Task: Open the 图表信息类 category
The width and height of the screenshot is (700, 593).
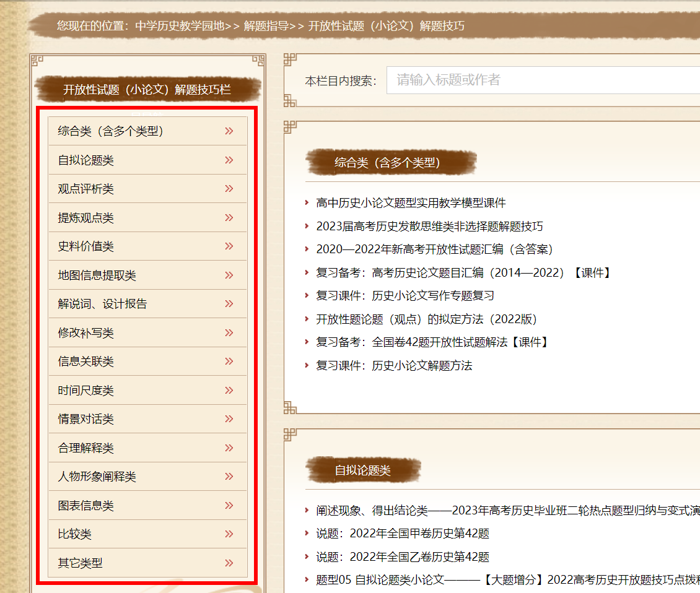Action: [x=86, y=506]
